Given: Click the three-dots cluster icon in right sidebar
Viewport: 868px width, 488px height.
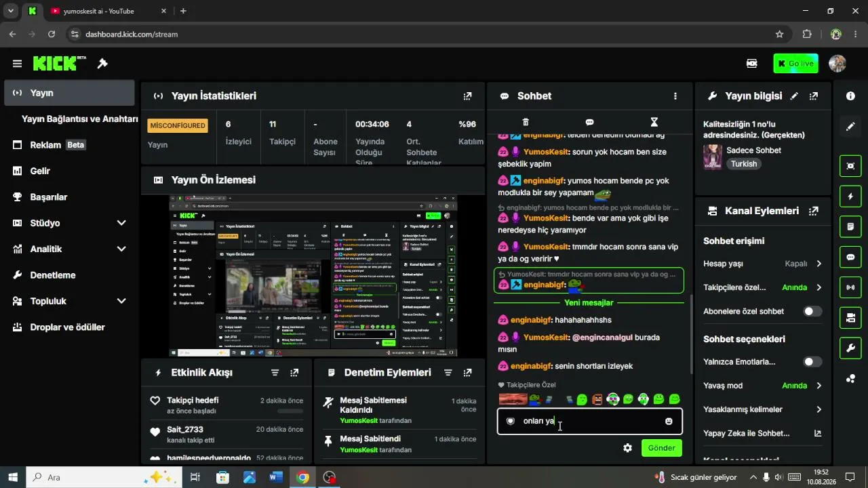Looking at the screenshot, I should point(850,379).
